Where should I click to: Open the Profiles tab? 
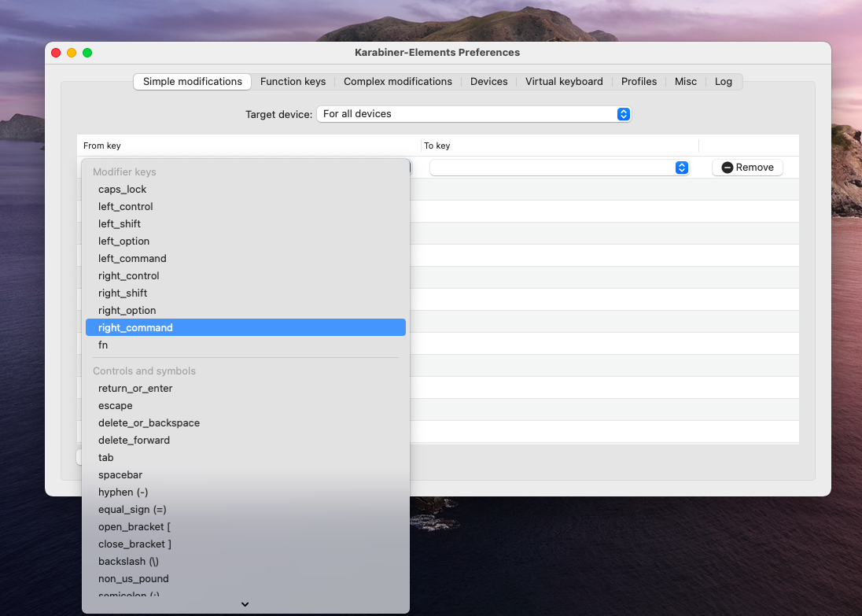[x=639, y=81]
